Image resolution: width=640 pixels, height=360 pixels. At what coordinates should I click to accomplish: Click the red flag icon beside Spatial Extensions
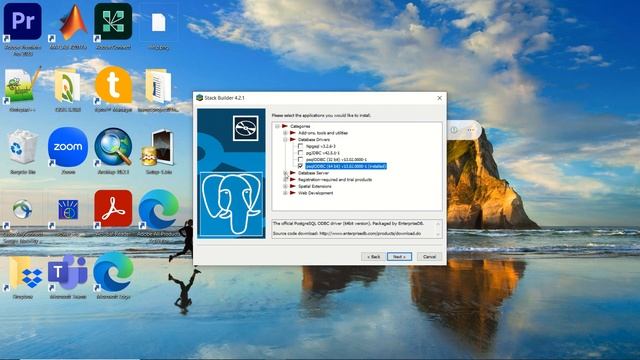pos(293,186)
